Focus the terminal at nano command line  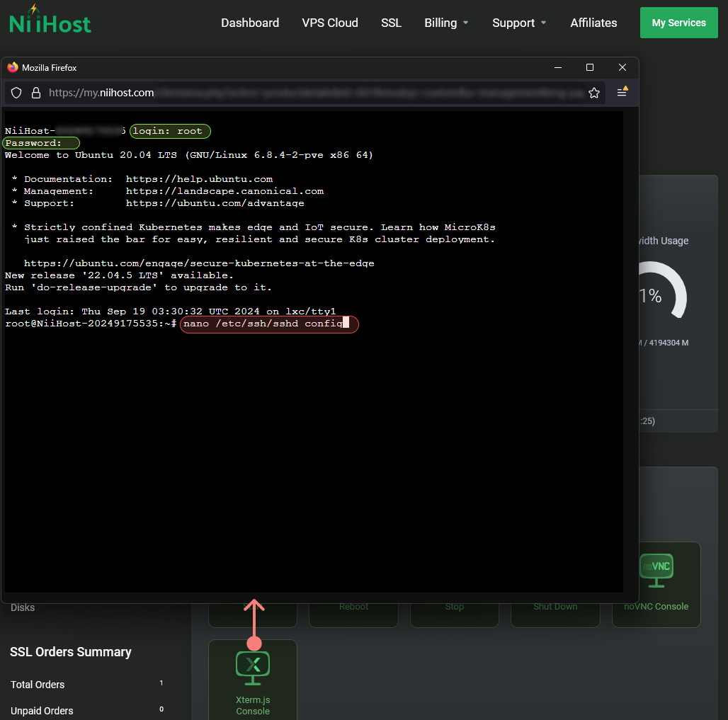pyautogui.click(x=269, y=324)
